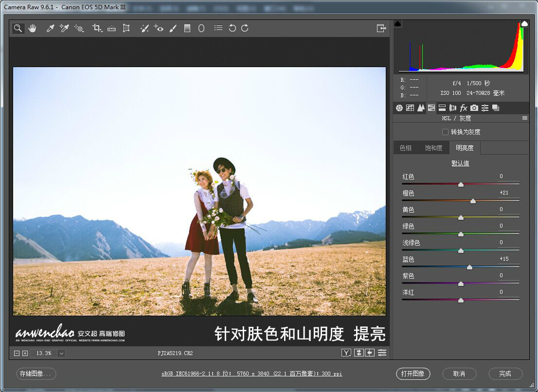Click the 蓝色 luminance slider handle

(469, 267)
